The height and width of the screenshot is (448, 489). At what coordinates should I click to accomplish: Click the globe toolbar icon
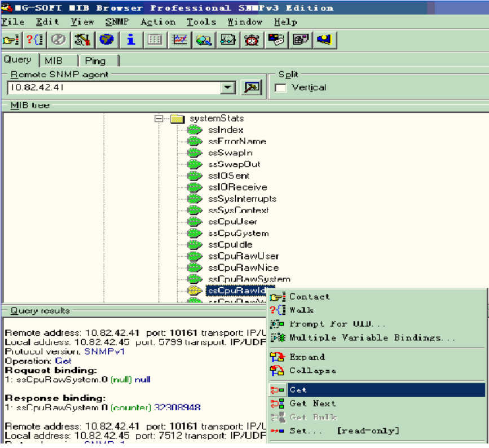coord(107,39)
